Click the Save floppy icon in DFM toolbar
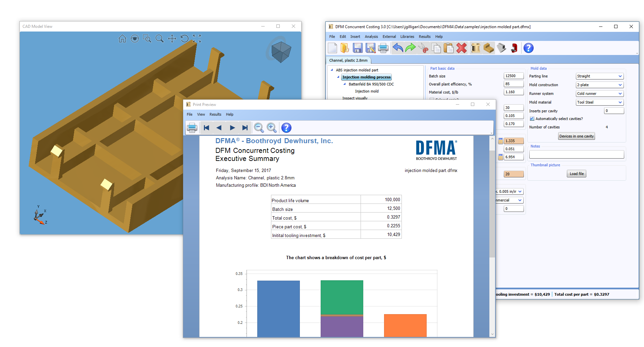644x347 pixels. click(358, 48)
